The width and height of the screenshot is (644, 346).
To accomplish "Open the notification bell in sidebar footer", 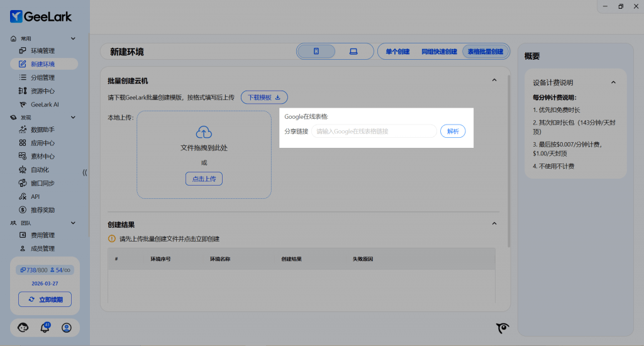I will [x=45, y=327].
